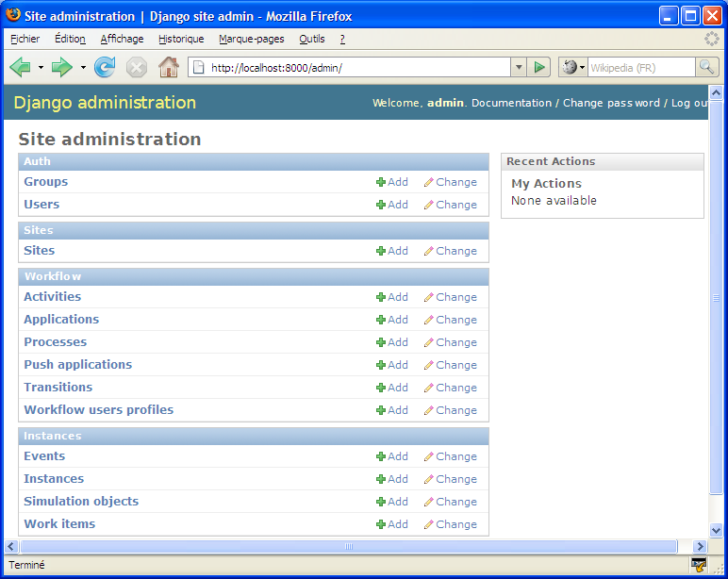Image resolution: width=728 pixels, height=579 pixels.
Task: Open the Marque-pages menu
Action: [x=251, y=39]
